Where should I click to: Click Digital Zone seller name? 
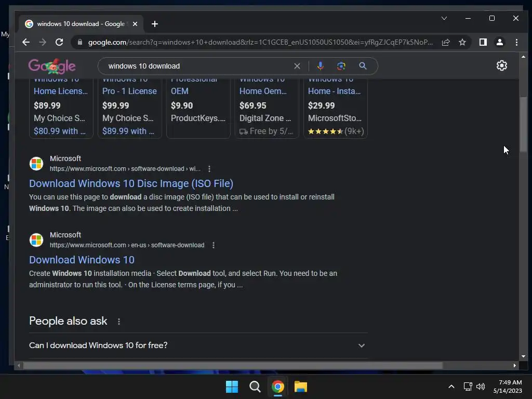[265, 118]
